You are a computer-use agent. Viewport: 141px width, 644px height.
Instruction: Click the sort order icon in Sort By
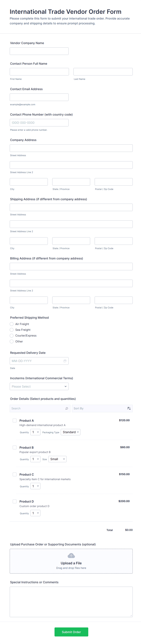point(129,408)
